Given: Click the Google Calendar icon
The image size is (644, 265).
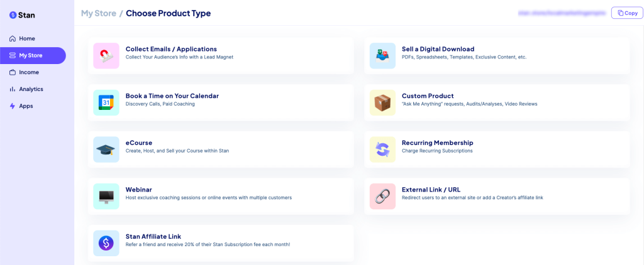Looking at the screenshot, I should (x=106, y=102).
